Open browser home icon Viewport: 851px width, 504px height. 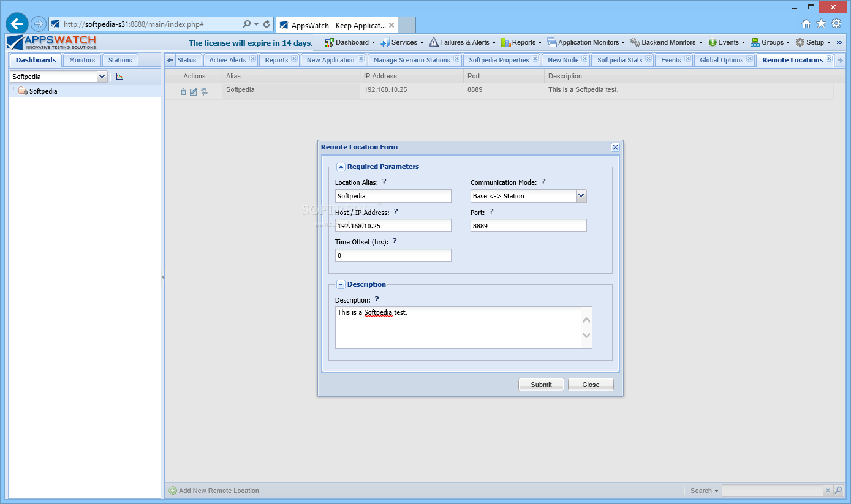(x=806, y=24)
